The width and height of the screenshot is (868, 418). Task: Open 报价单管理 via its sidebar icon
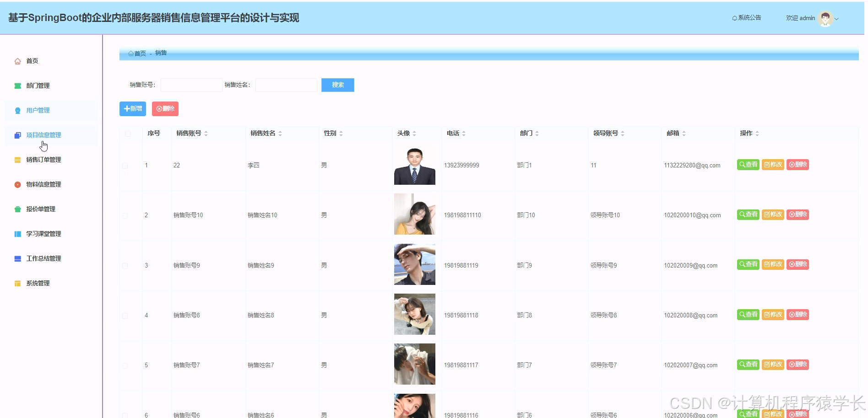(x=17, y=209)
